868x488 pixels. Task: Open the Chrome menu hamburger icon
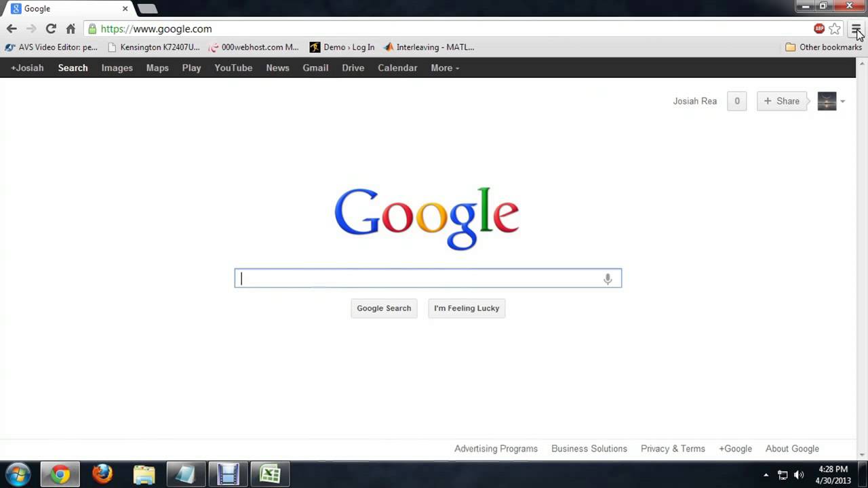pyautogui.click(x=856, y=28)
